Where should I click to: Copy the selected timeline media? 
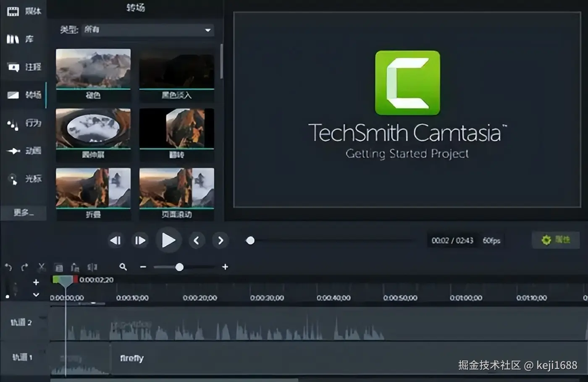tap(59, 267)
